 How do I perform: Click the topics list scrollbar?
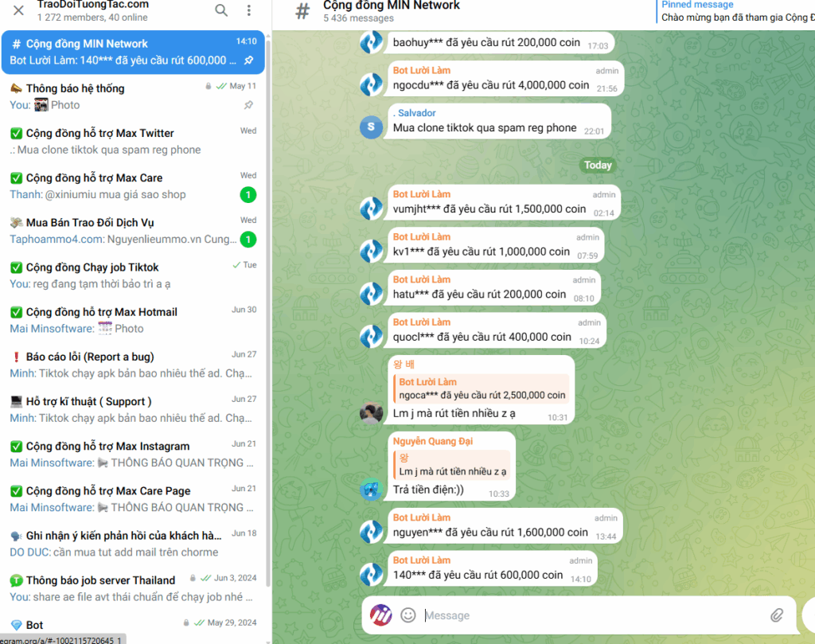coord(268,312)
